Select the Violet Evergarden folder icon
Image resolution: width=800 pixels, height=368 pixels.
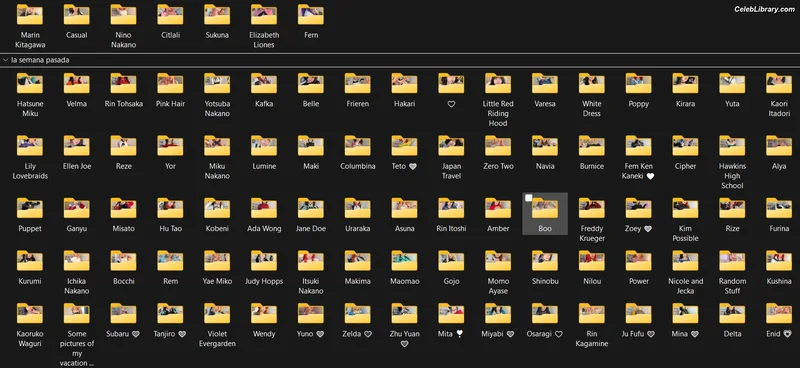click(217, 313)
